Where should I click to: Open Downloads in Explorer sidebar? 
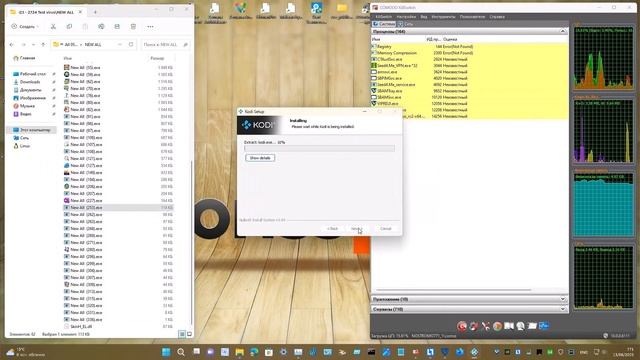[x=27, y=82]
